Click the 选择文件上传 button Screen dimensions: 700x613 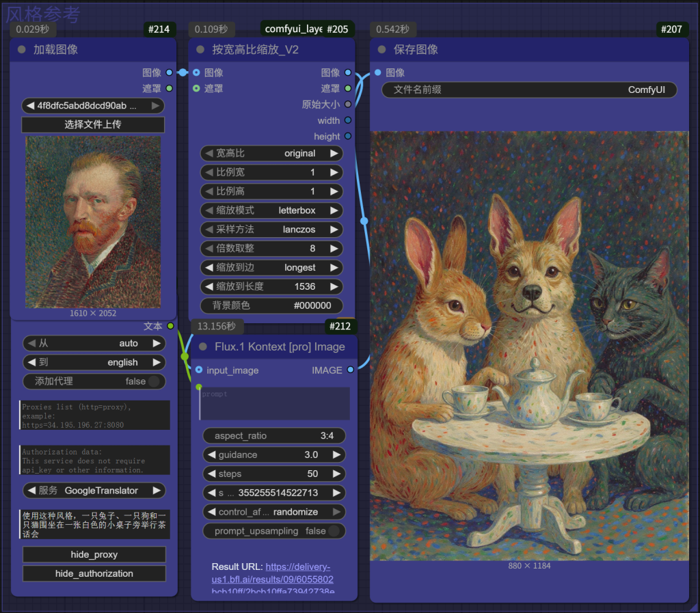(93, 124)
